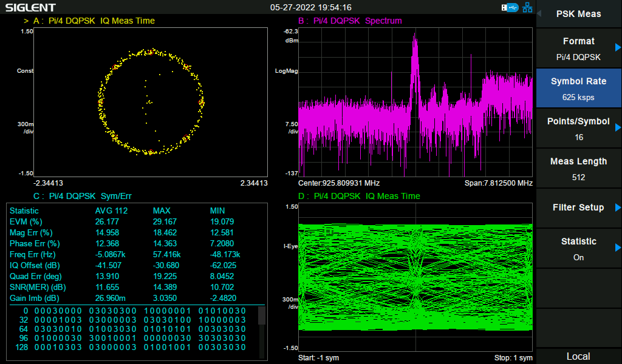
Task: Toggle the Statistic On setting
Action: click(578, 249)
